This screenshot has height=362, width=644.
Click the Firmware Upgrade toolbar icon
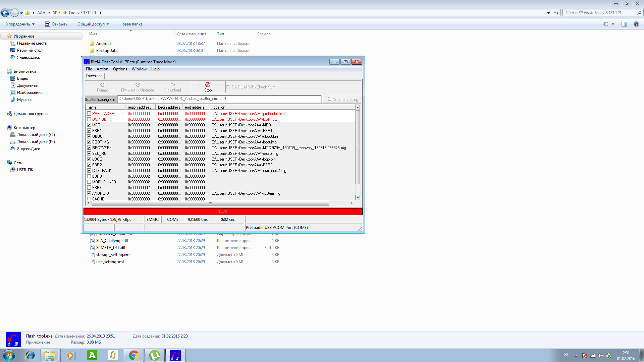138,85
